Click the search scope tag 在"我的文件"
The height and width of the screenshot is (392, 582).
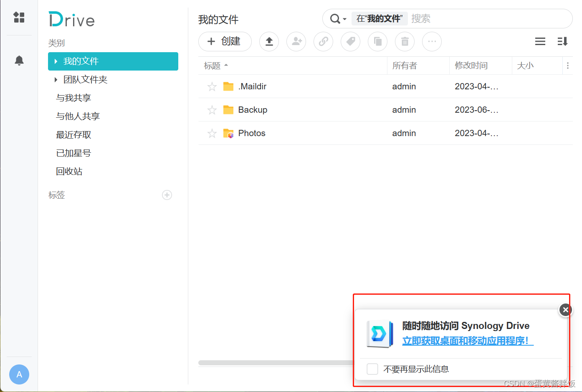click(380, 19)
